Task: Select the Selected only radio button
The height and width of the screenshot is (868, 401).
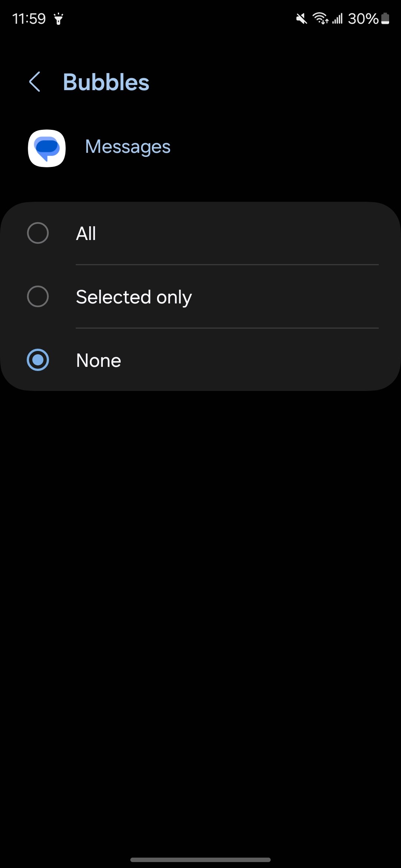Action: point(38,296)
